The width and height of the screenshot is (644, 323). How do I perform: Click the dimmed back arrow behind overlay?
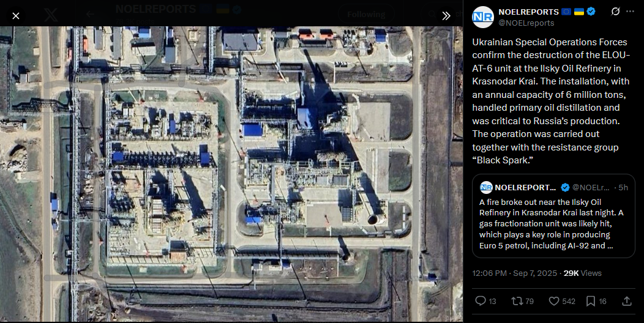tap(90, 14)
